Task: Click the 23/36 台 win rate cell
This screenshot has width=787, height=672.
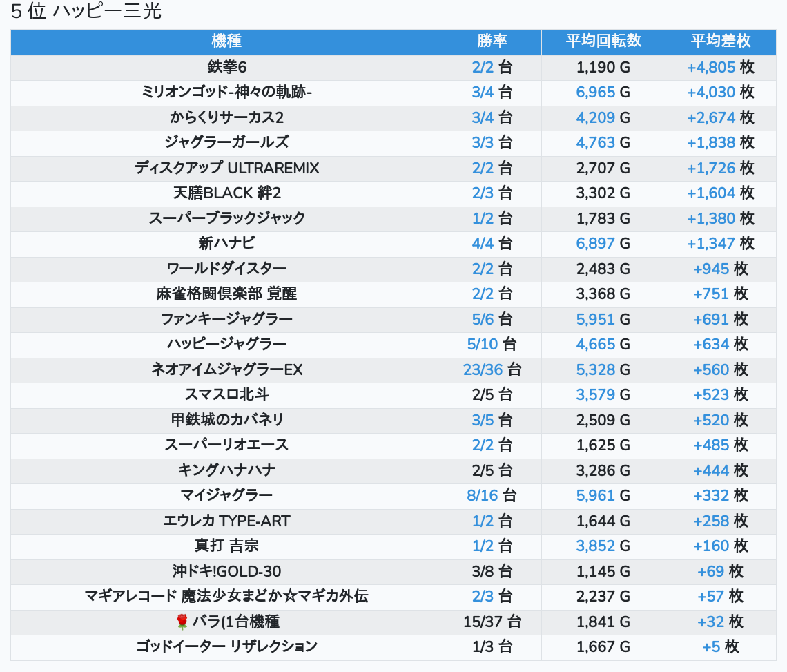Action: pos(492,369)
